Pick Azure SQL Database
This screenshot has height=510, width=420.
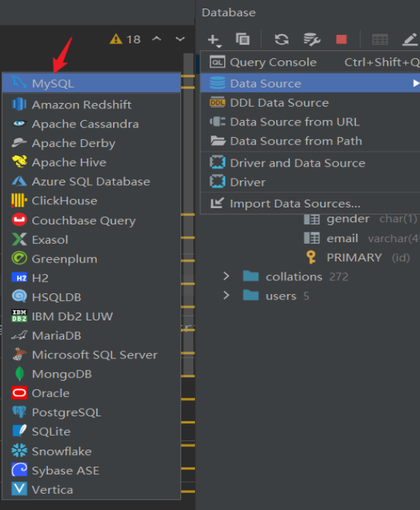coord(91,182)
